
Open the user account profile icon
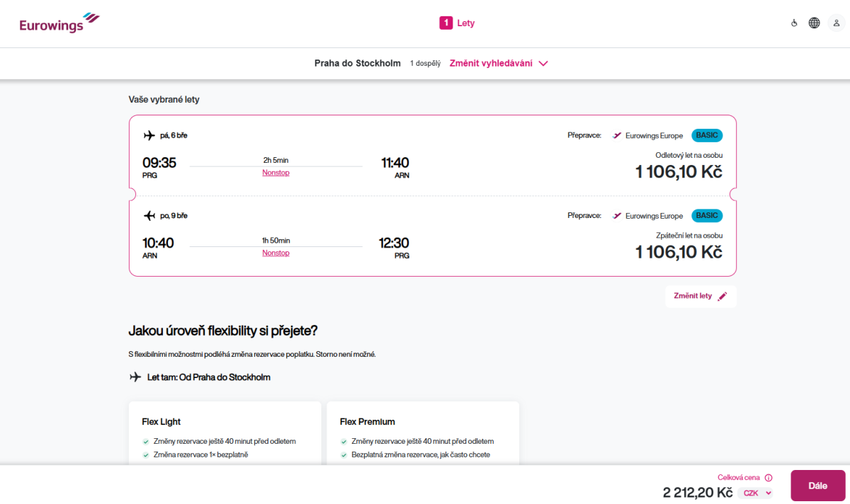click(x=836, y=23)
